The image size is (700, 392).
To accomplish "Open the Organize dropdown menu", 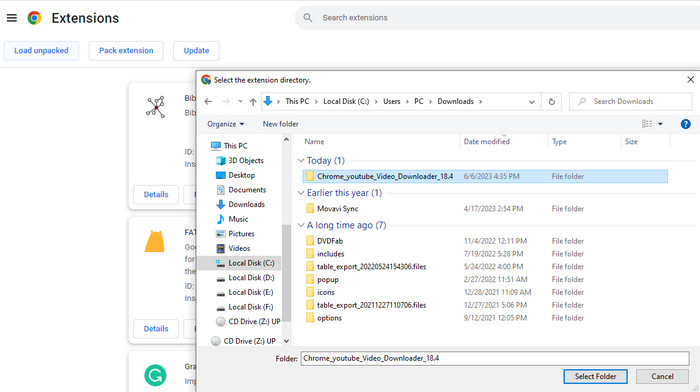I will [225, 124].
